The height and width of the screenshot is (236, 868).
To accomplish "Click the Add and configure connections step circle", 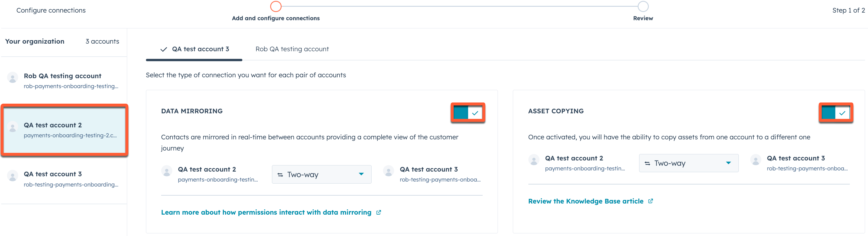I will [x=276, y=6].
